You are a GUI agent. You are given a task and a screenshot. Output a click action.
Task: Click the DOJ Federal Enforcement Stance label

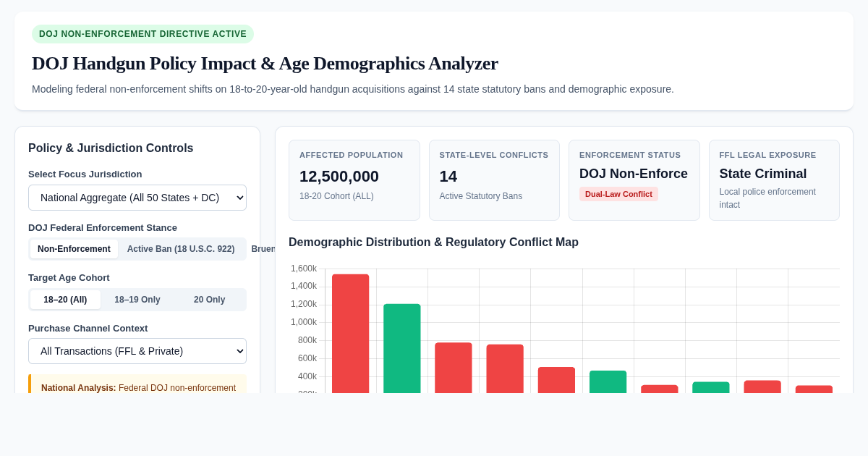pyautogui.click(x=103, y=228)
